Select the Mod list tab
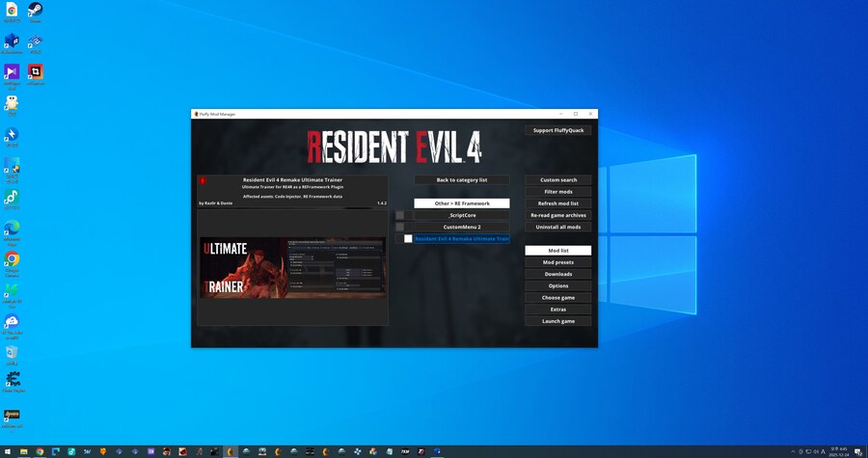Image resolution: width=868 pixels, height=458 pixels. coord(558,251)
